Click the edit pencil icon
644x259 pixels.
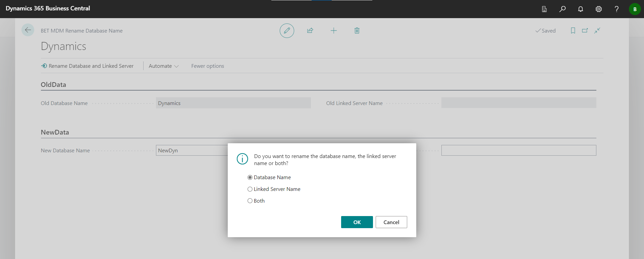coord(287,31)
